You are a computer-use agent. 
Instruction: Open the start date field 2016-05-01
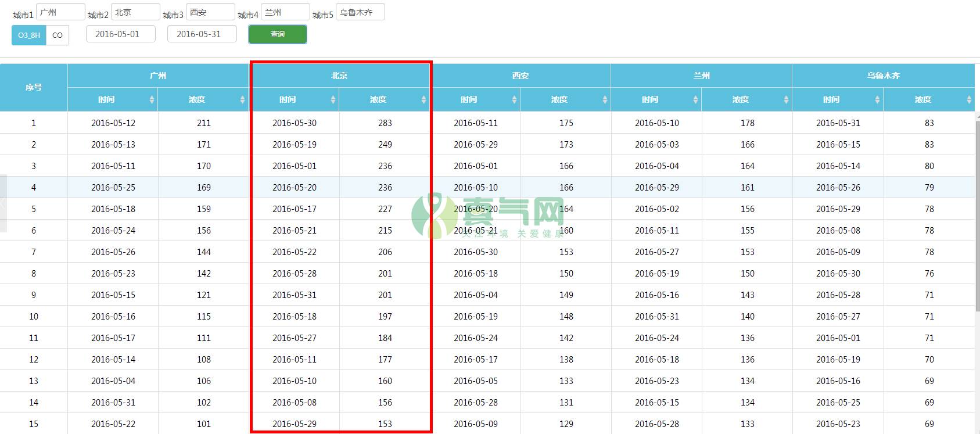pos(120,34)
